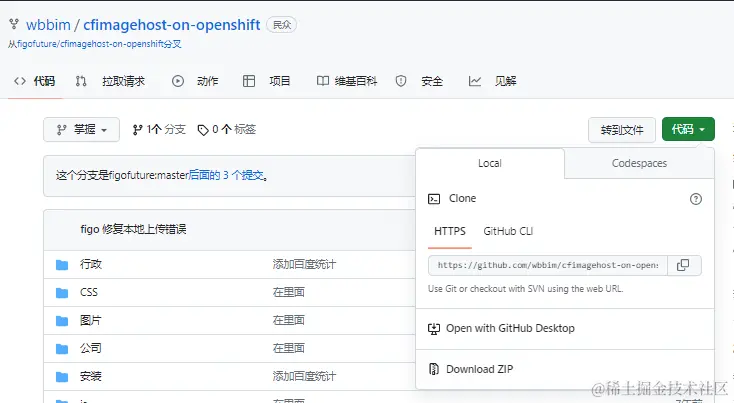Image resolution: width=734 pixels, height=403 pixels.
Task: Select the GitHub CLI clone option
Action: [x=508, y=231]
